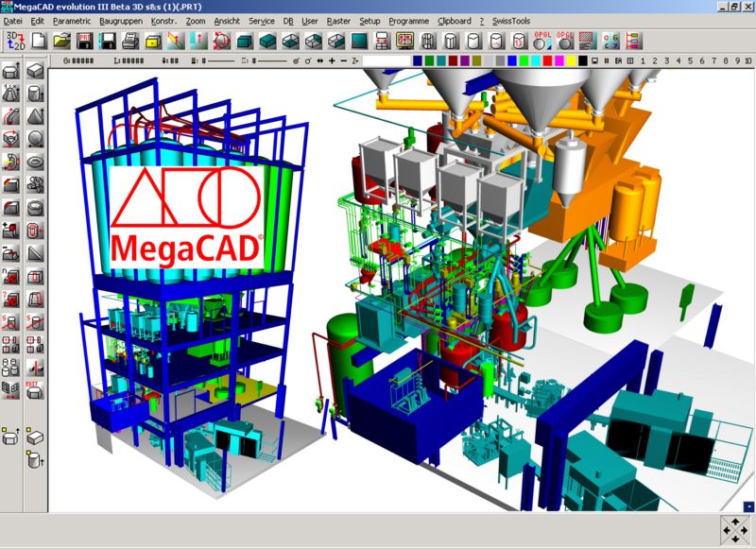The image size is (756, 549).
Task: Click the pan arrows control in bottom corner
Action: tap(734, 529)
